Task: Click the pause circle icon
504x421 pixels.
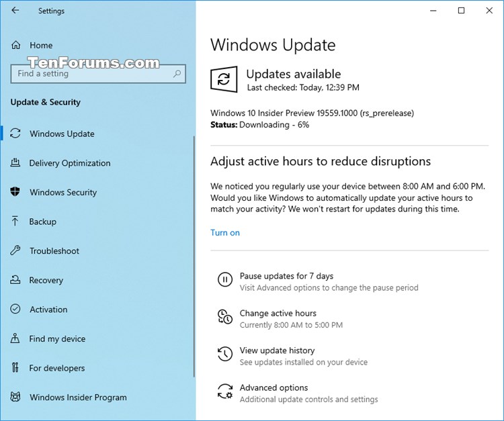Action: point(224,279)
